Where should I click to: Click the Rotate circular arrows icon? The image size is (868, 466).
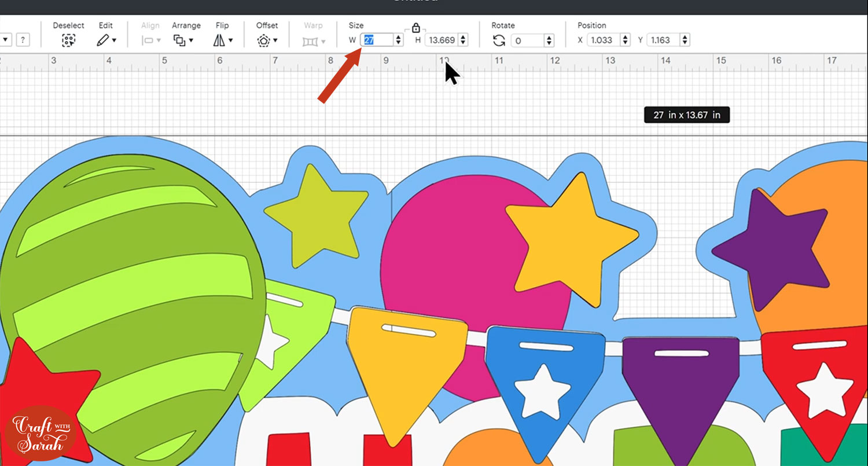click(x=499, y=41)
